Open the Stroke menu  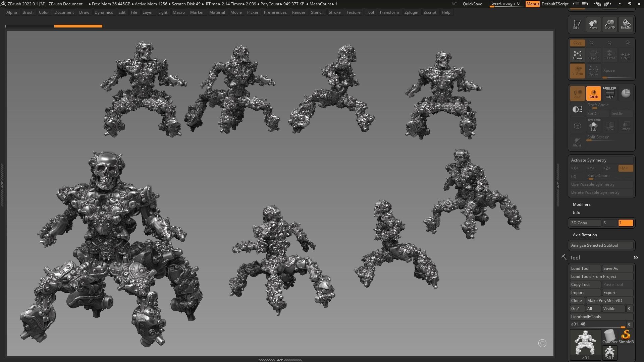pos(334,12)
